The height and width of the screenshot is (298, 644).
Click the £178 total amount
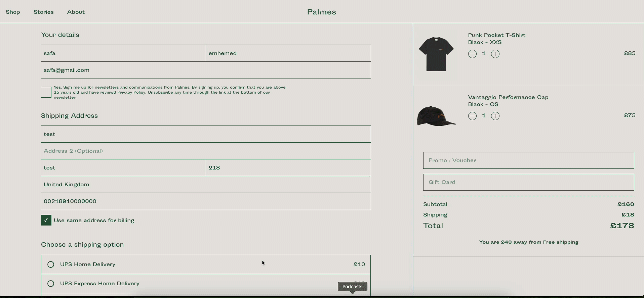pos(622,226)
